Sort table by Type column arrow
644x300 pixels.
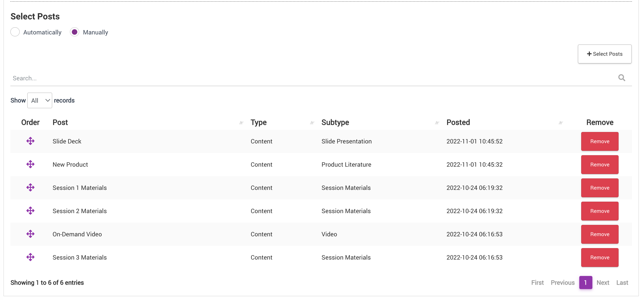312,123
